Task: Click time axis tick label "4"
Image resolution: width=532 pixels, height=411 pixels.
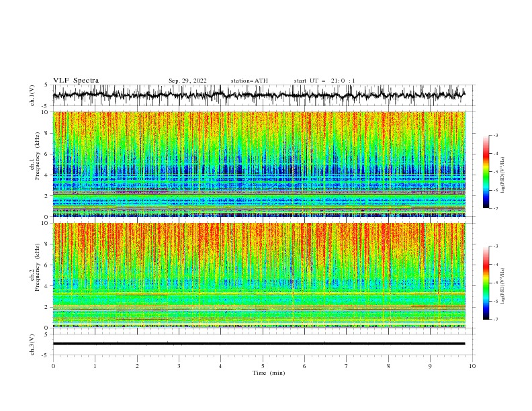Action: [220, 366]
